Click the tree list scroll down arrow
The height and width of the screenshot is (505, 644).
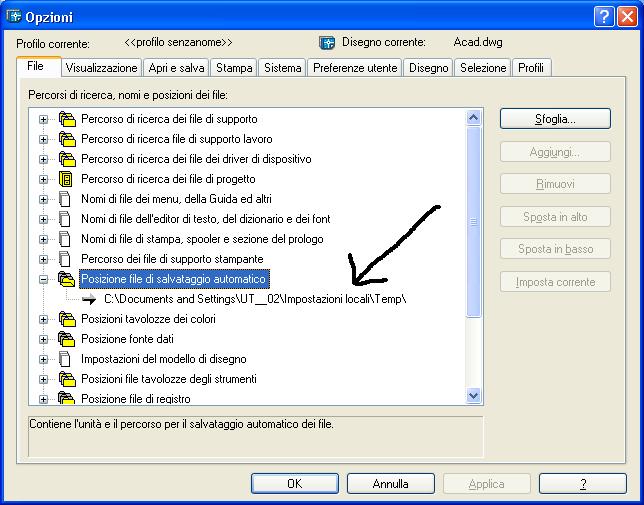[475, 396]
